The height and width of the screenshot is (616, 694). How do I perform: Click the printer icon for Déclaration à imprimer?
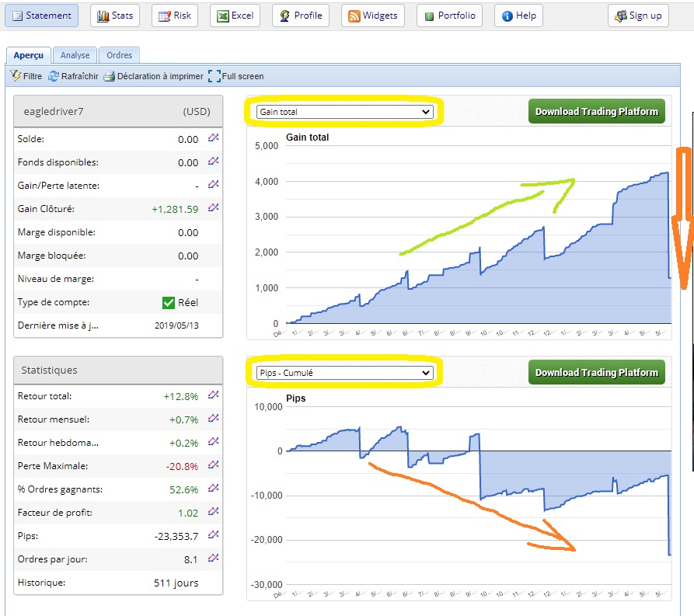(x=110, y=76)
